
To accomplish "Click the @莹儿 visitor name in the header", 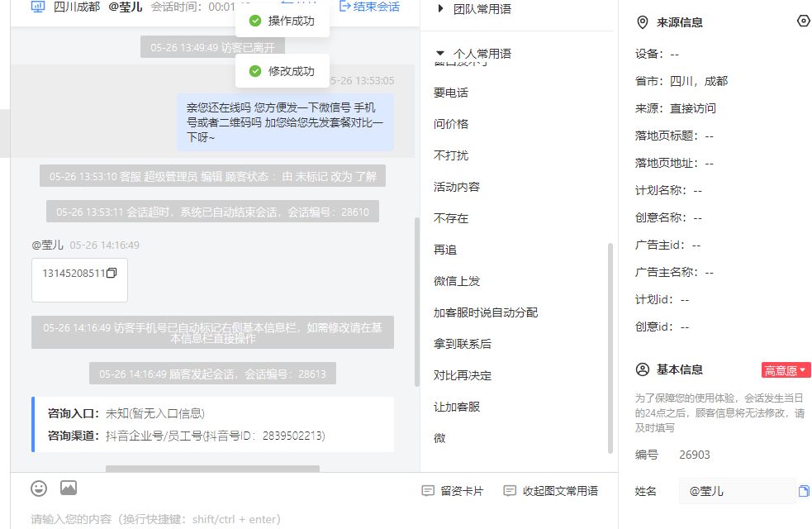I will click(x=126, y=7).
